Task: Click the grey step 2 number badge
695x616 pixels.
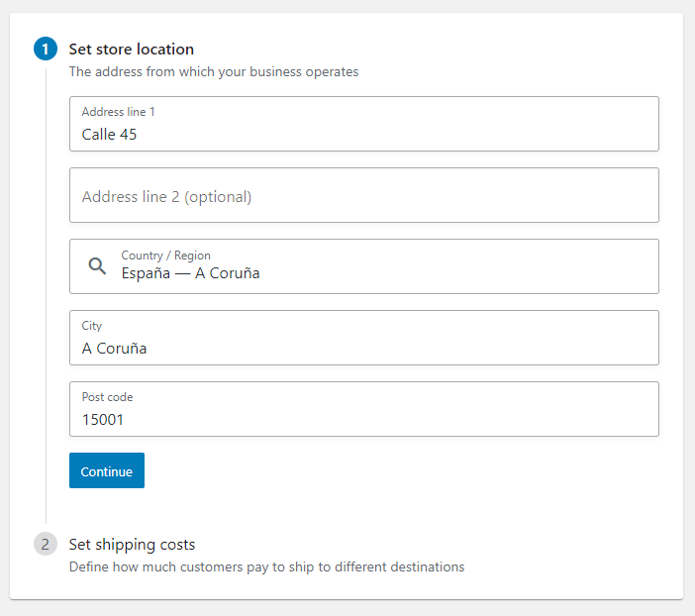Action: click(x=46, y=544)
